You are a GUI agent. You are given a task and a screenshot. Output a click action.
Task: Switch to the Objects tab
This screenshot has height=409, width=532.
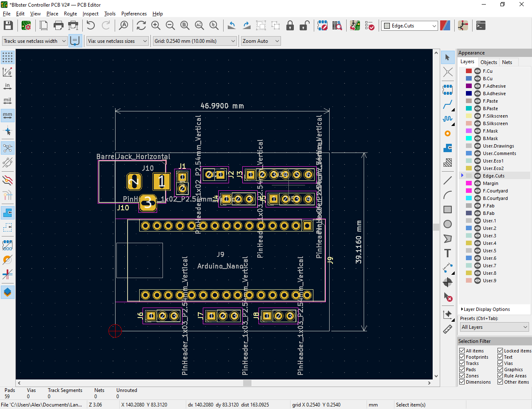click(488, 62)
